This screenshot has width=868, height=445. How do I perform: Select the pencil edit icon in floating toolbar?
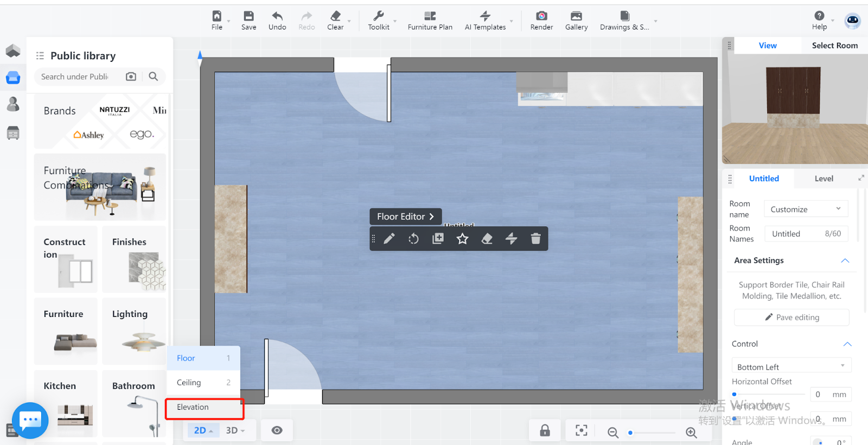coord(389,239)
